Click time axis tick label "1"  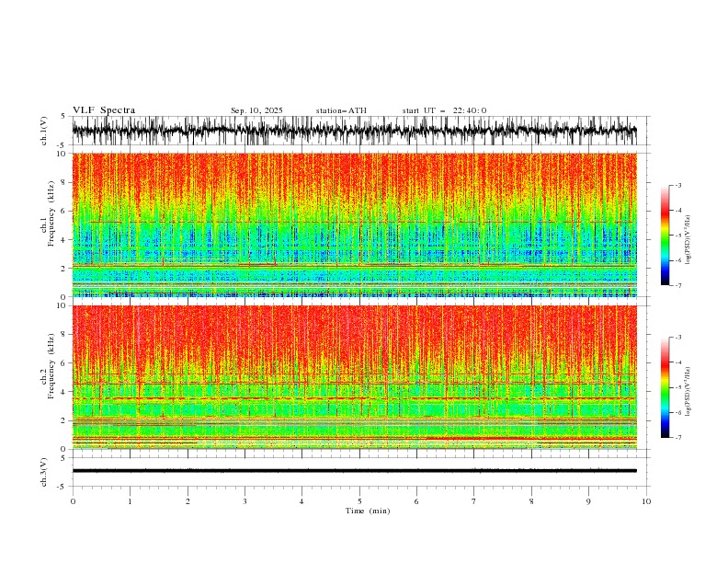point(130,501)
